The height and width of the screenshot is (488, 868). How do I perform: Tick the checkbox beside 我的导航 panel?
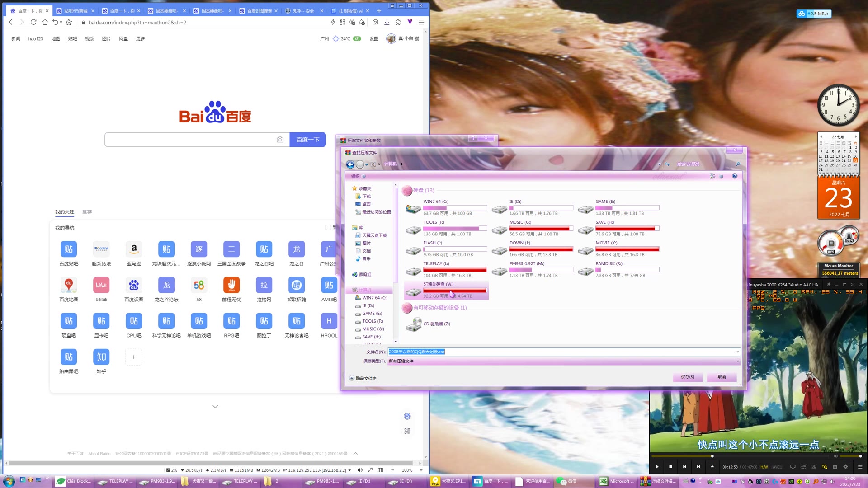(x=329, y=227)
